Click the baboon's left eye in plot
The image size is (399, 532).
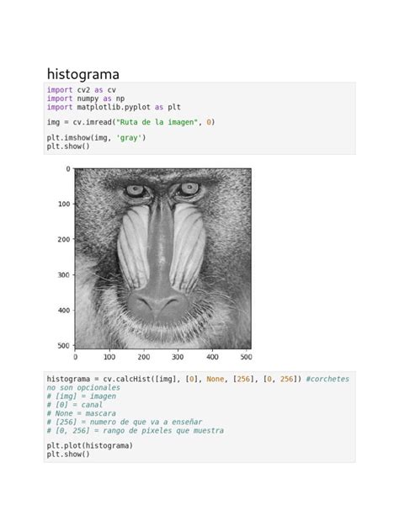point(136,190)
